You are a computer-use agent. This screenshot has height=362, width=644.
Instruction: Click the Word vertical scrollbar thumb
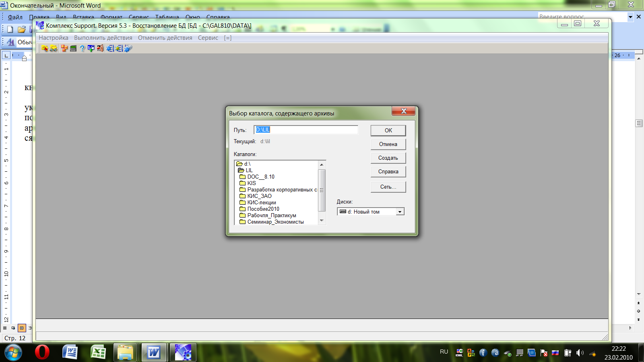tap(639, 123)
